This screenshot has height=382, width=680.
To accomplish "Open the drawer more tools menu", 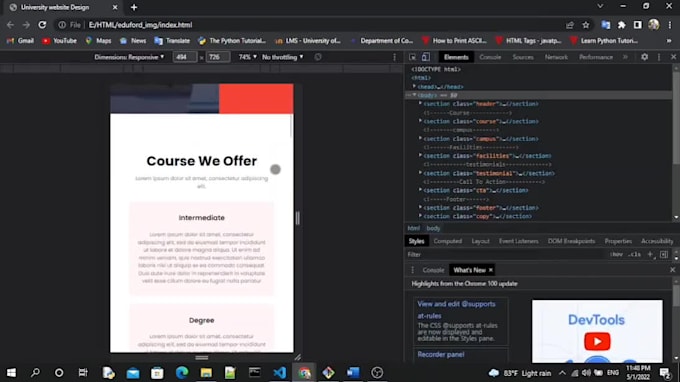I will (x=412, y=270).
